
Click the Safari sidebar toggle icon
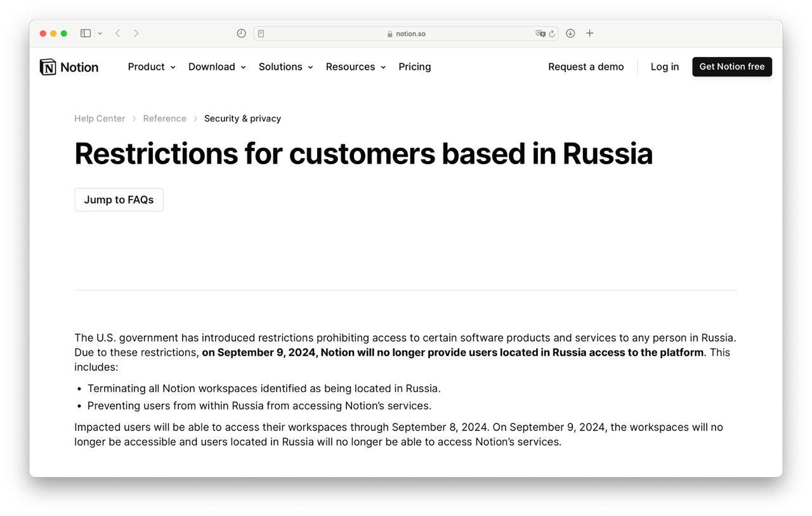click(86, 33)
